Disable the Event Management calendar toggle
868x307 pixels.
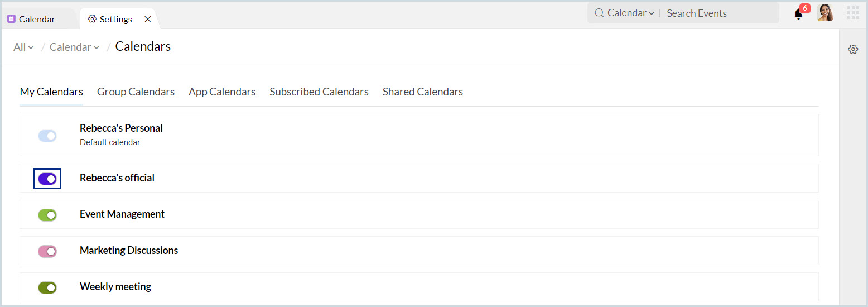47,215
